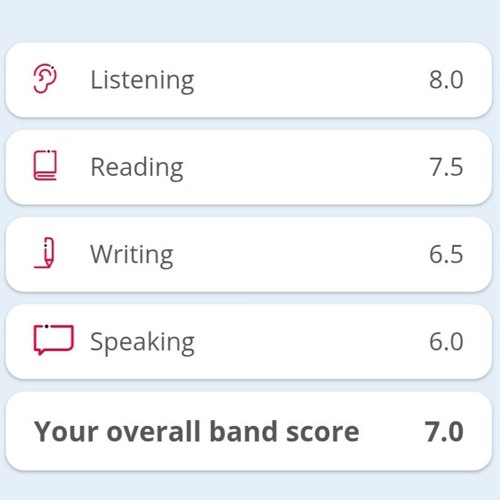This screenshot has height=500, width=500.
Task: Click the ear icon beside Listening
Action: pyautogui.click(x=45, y=79)
